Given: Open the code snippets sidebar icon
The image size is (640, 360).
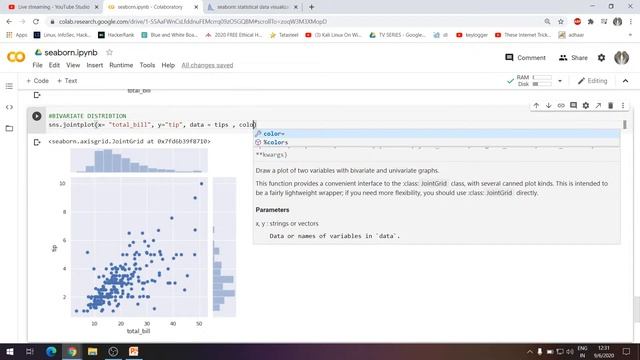Looking at the screenshot, I should pyautogui.click(x=9, y=107).
